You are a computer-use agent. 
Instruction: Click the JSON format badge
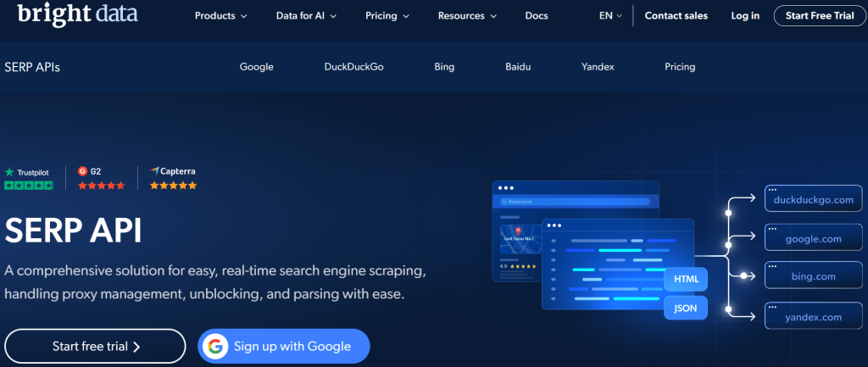click(x=685, y=309)
